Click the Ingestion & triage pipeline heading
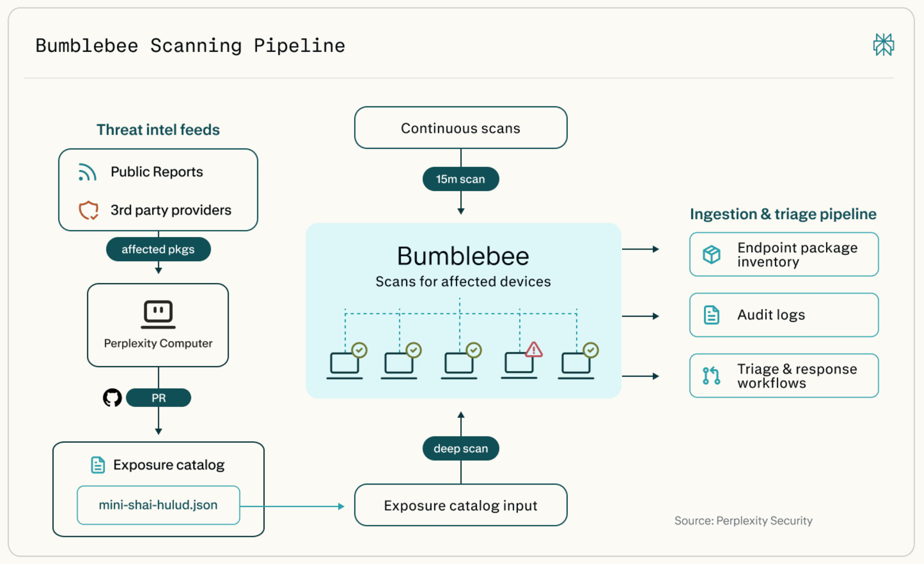The width and height of the screenshot is (924, 564). [783, 214]
